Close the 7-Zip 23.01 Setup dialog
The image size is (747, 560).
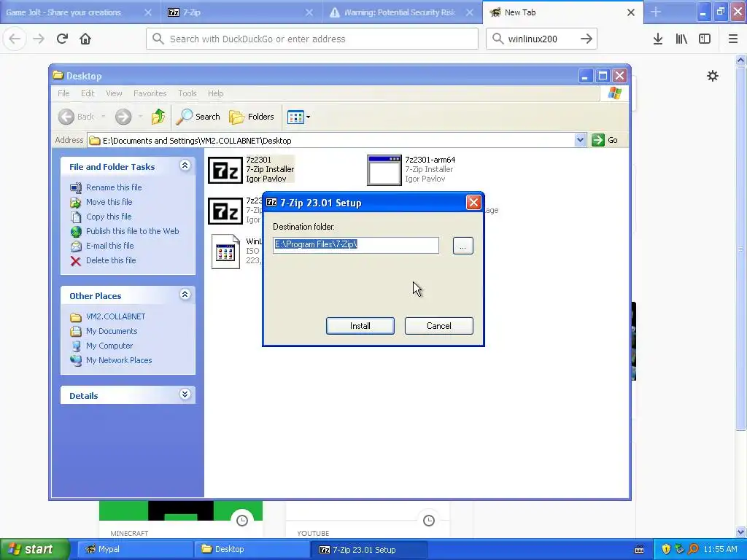(x=473, y=203)
